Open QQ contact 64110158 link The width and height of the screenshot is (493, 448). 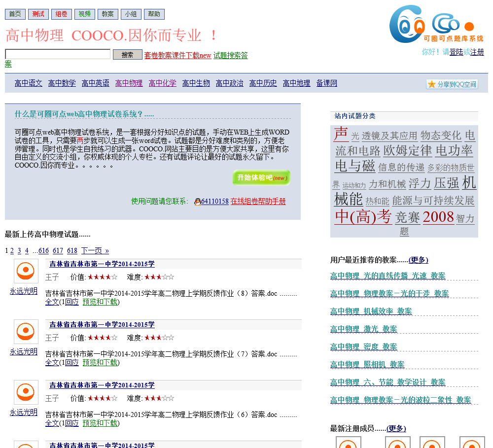(215, 202)
